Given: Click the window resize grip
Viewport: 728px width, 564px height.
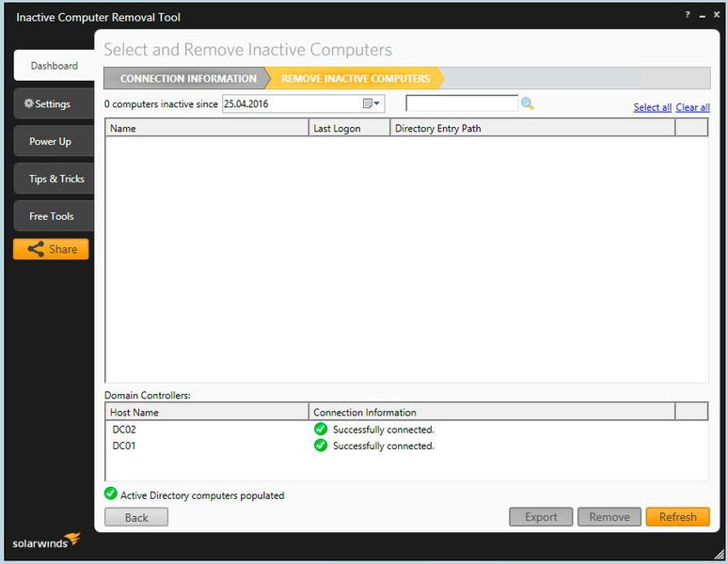Looking at the screenshot, I should 719,554.
